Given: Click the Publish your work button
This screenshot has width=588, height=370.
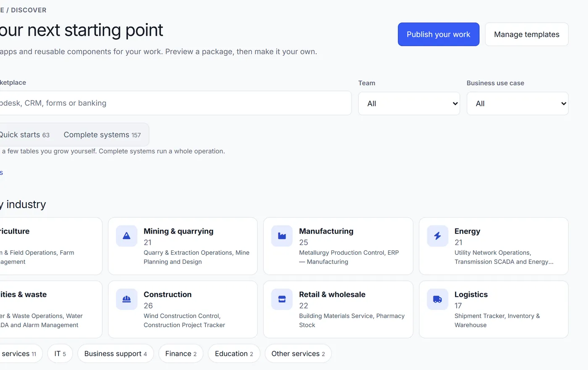Looking at the screenshot, I should 438,34.
